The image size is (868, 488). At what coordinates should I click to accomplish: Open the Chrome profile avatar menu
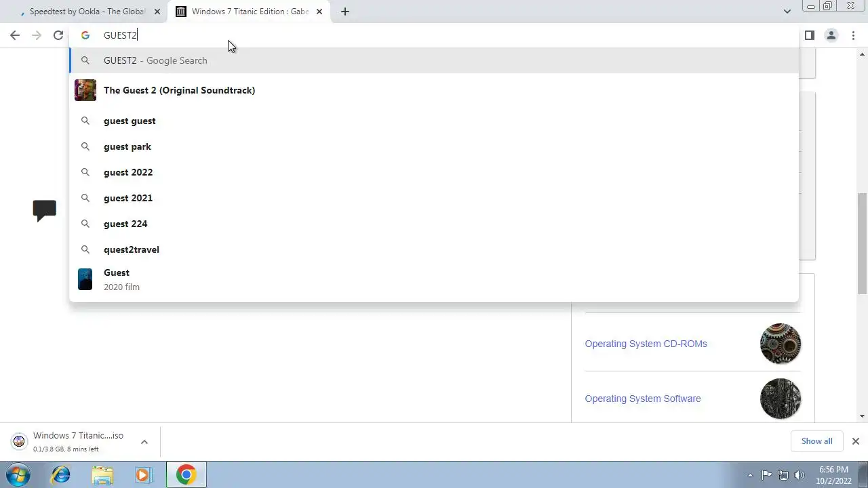point(831,35)
